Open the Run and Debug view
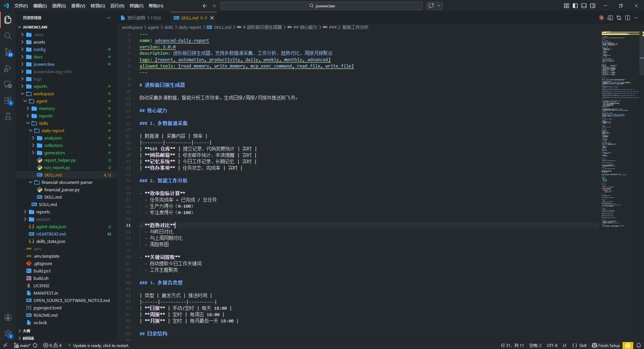Screen dimensions: 644x349 tap(8, 68)
